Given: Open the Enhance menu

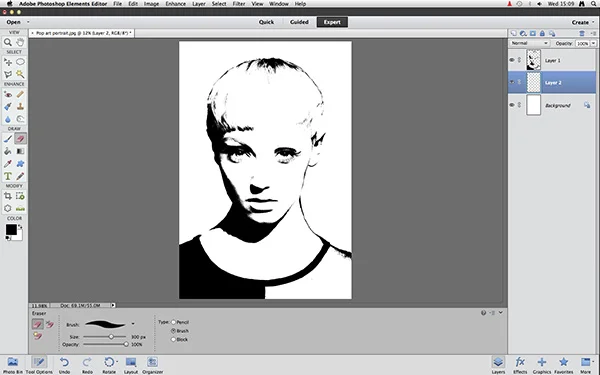Looking at the screenshot, I should click(176, 4).
